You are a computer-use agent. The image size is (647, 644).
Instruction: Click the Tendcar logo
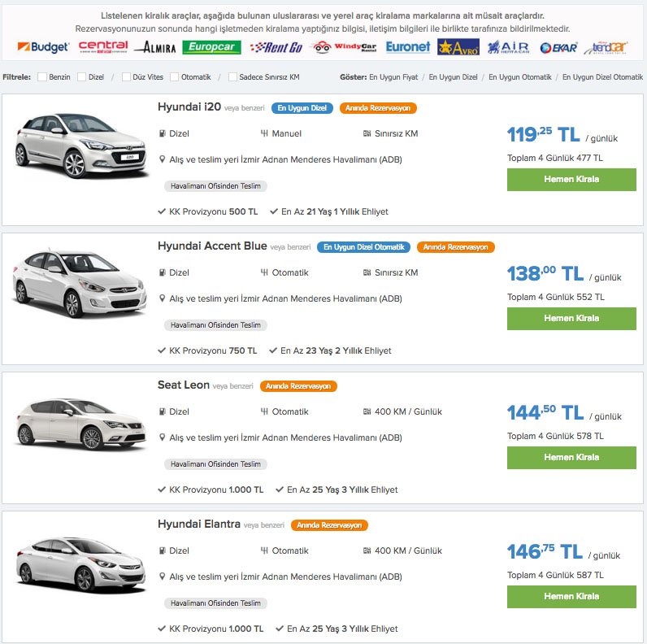tap(606, 47)
